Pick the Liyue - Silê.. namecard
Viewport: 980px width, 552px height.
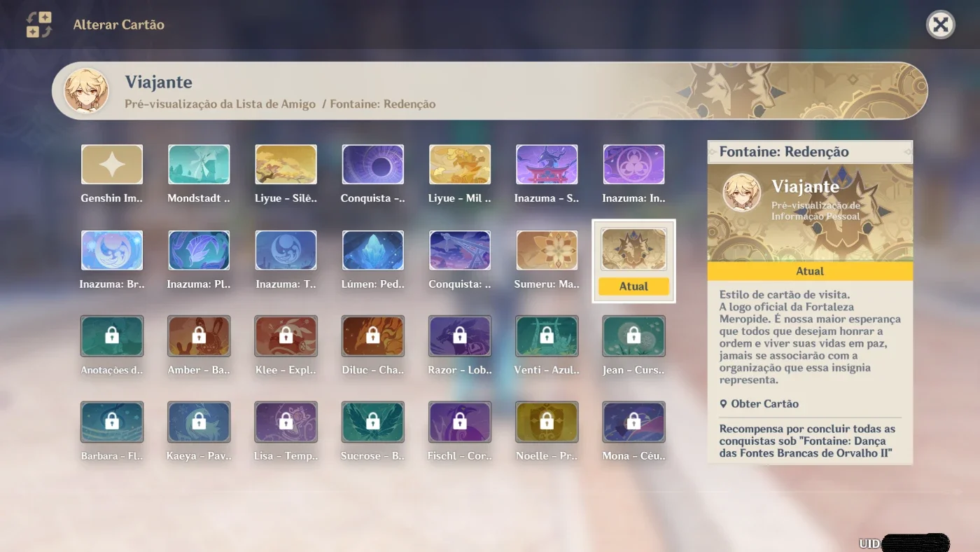(286, 165)
